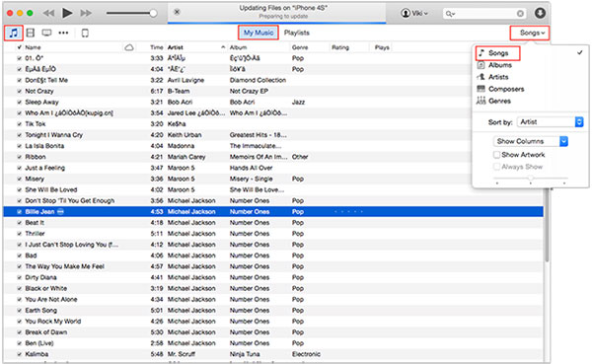The image size is (592, 364).
Task: Adjust the volume slider knob
Action: pos(153,13)
